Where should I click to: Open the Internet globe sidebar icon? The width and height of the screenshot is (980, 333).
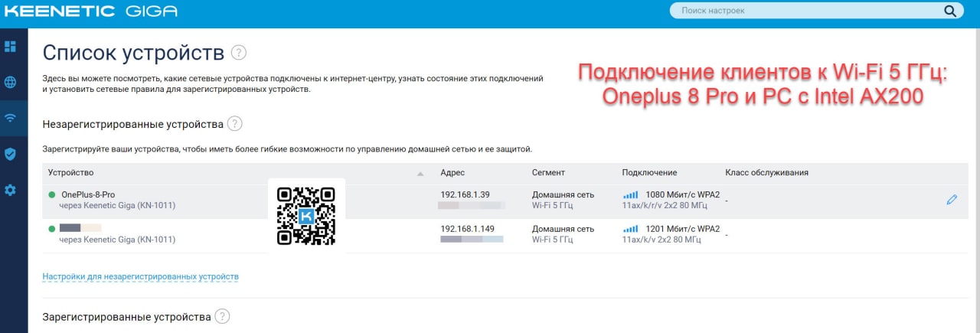10,82
